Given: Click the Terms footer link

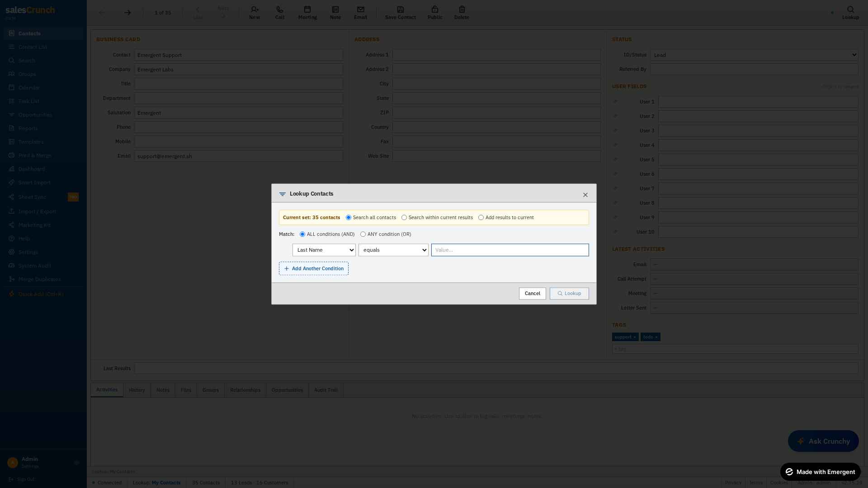Looking at the screenshot, I should tap(756, 483).
